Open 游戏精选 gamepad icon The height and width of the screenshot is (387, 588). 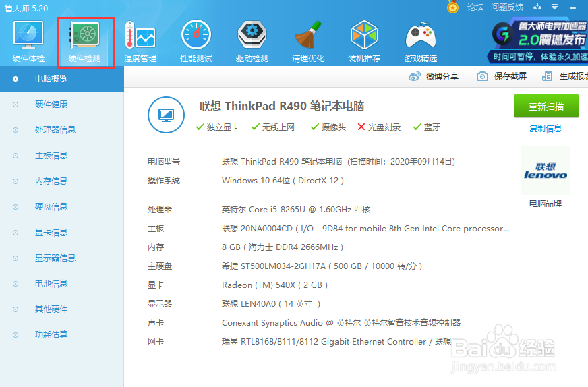click(x=421, y=41)
